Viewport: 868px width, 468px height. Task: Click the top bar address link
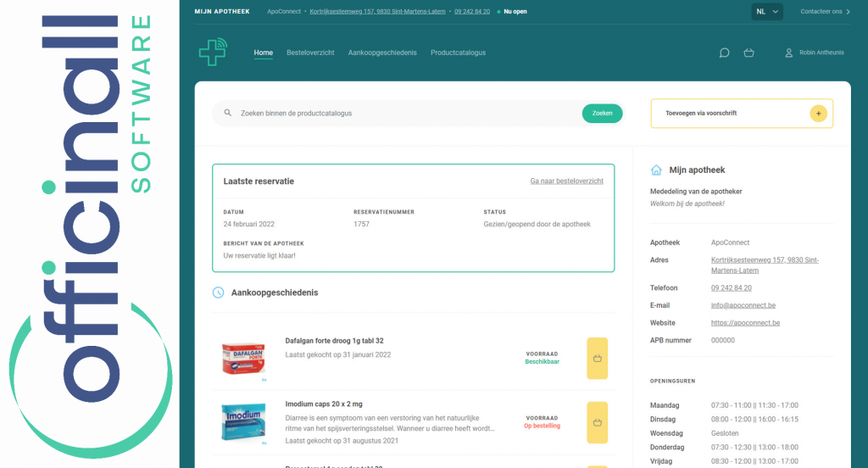(x=377, y=12)
